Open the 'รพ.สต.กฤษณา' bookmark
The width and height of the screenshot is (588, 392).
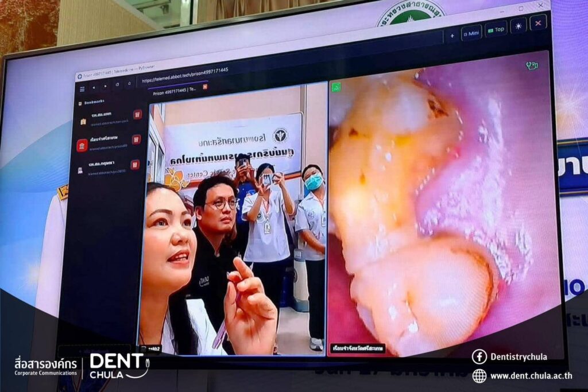pos(102,167)
